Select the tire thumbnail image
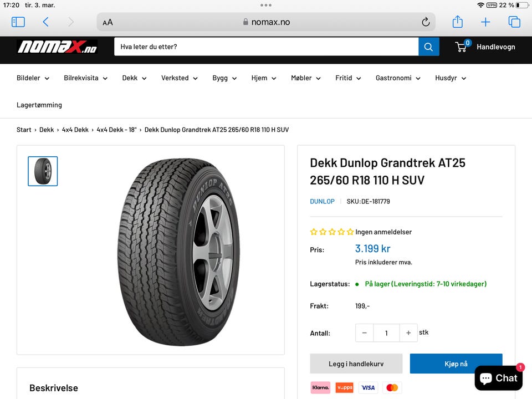This screenshot has width=532, height=399. [x=43, y=171]
